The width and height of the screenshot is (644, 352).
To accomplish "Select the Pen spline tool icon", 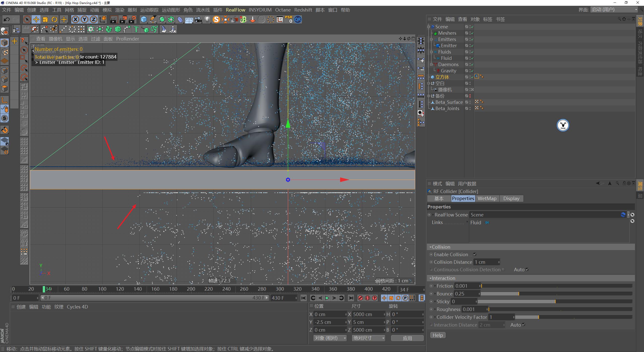I will [x=153, y=19].
